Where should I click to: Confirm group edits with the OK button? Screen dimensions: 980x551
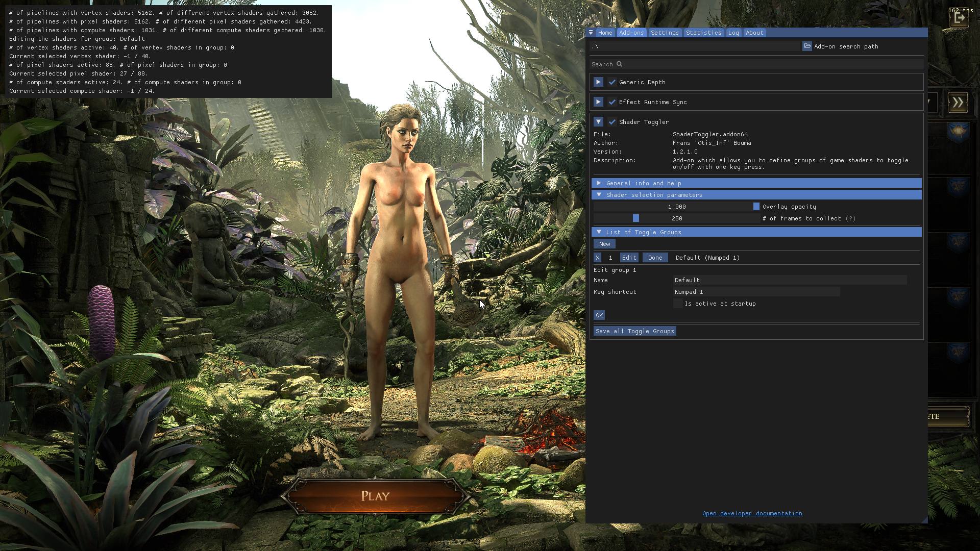pos(599,315)
